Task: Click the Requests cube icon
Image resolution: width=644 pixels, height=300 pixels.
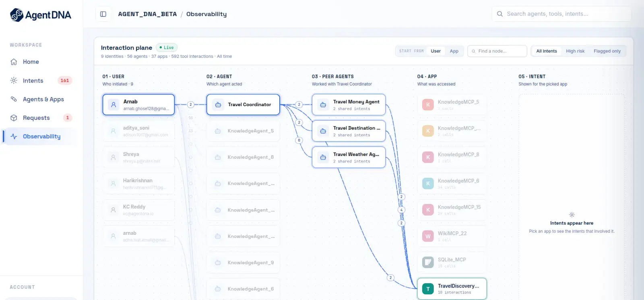Action: click(x=14, y=118)
